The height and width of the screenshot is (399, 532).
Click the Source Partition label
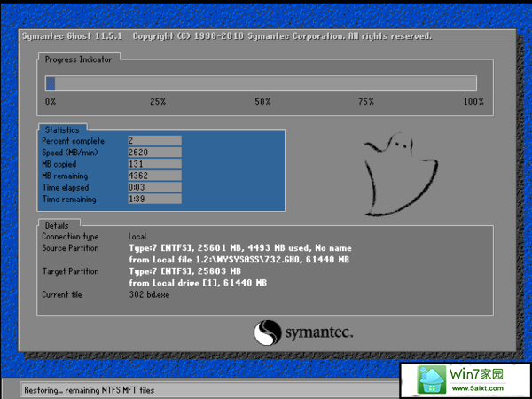coord(70,248)
